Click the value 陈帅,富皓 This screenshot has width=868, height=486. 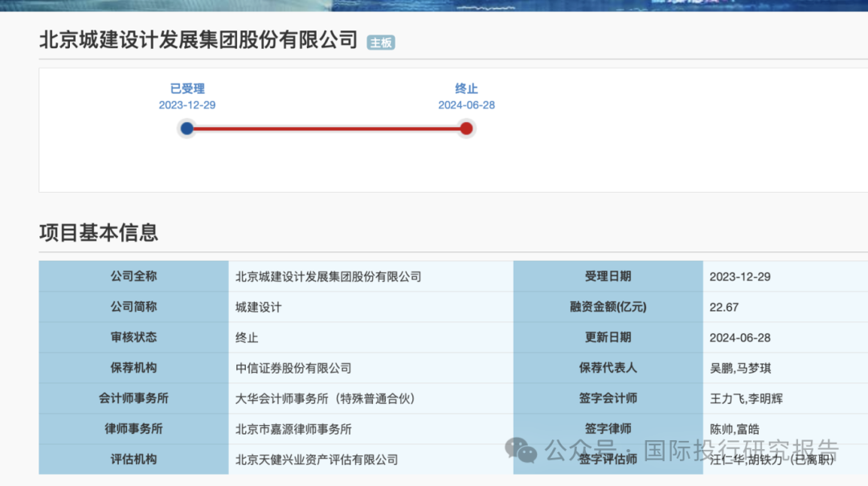(735, 429)
